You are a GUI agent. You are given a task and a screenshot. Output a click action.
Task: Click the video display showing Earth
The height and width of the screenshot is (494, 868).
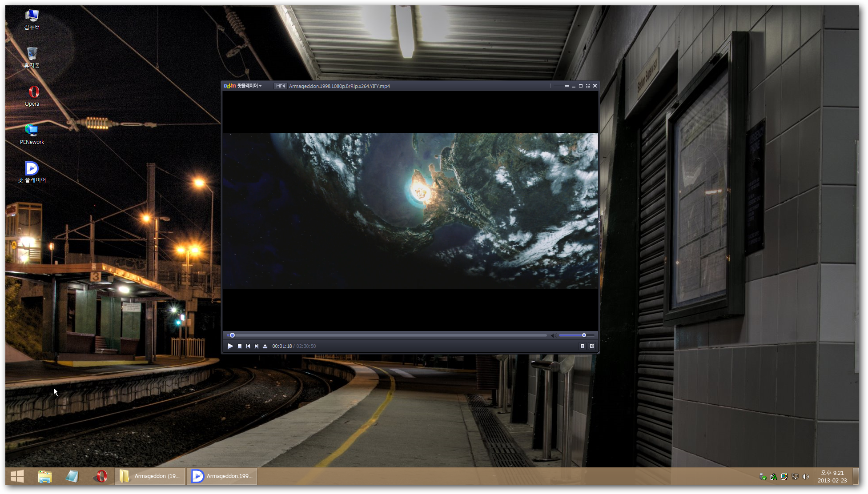(410, 211)
